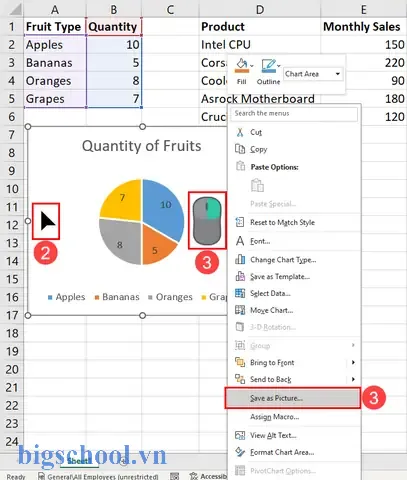Click the Move Chart icon
Viewport: 407px width, 480px height.
pos(240,310)
